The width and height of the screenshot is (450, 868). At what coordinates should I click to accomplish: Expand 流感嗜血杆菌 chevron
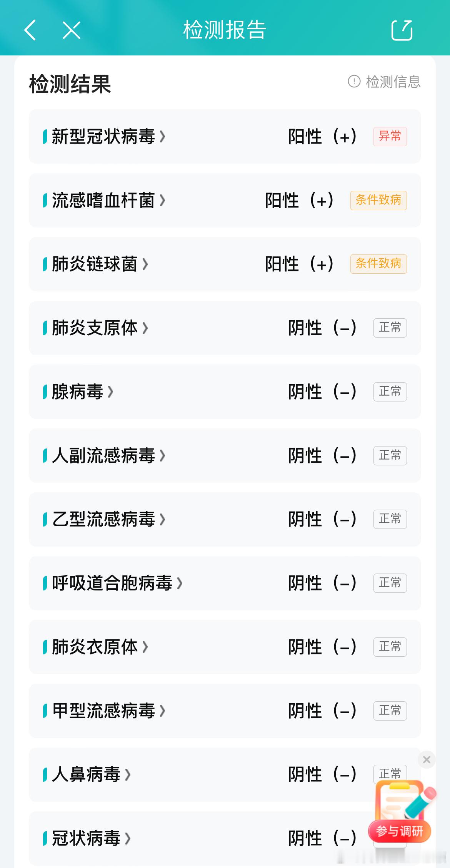click(x=163, y=201)
